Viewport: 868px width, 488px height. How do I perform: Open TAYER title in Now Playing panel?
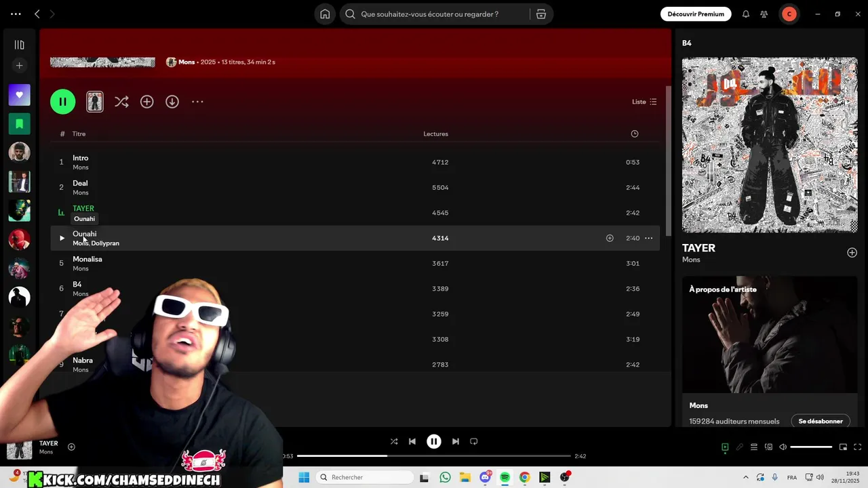tap(698, 248)
